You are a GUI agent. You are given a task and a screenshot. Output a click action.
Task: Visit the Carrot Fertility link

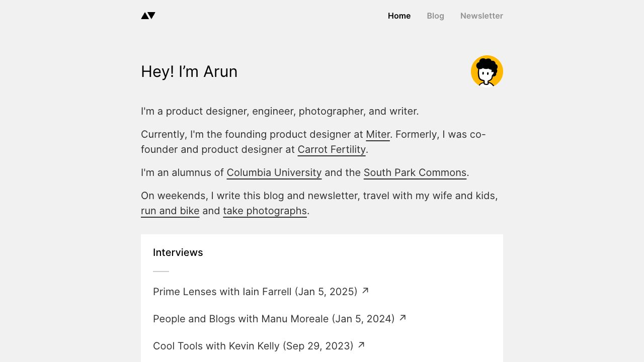coord(332,149)
